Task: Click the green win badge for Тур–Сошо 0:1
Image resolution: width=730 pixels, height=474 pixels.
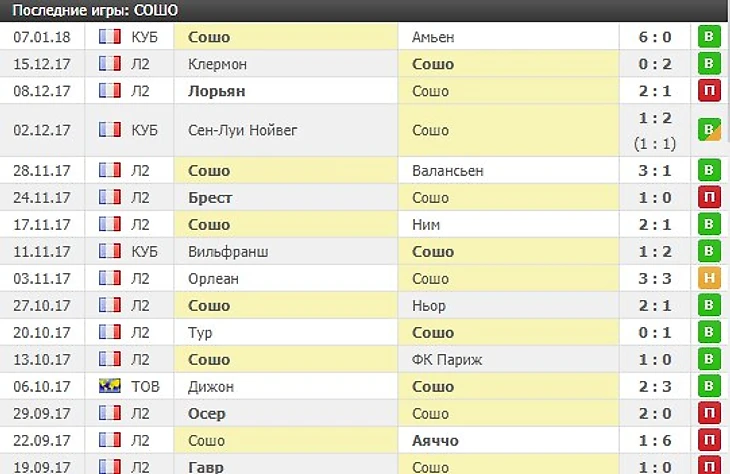Action: [x=709, y=333]
